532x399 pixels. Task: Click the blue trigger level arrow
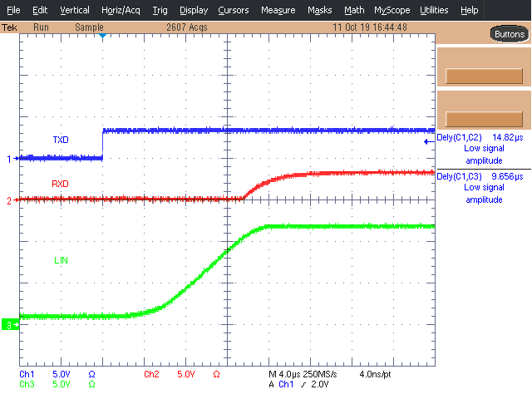point(427,142)
